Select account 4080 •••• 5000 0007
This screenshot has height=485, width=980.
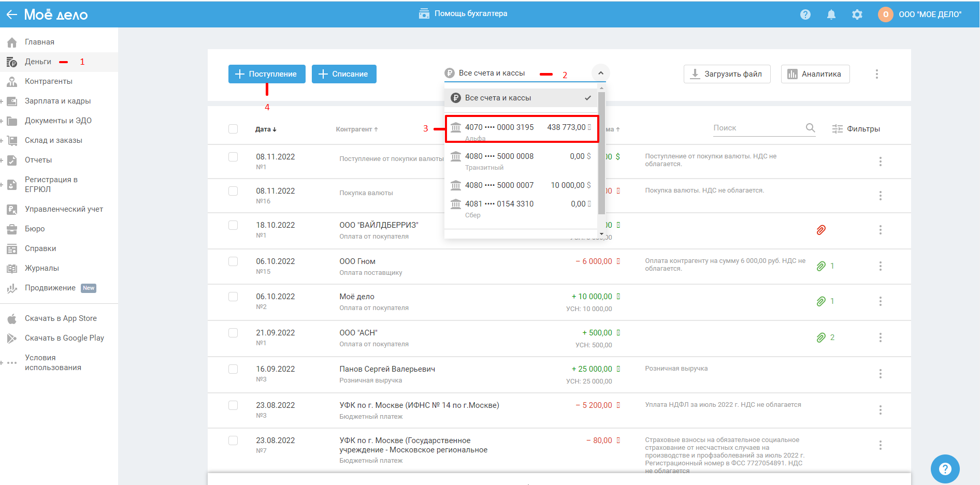tap(521, 185)
